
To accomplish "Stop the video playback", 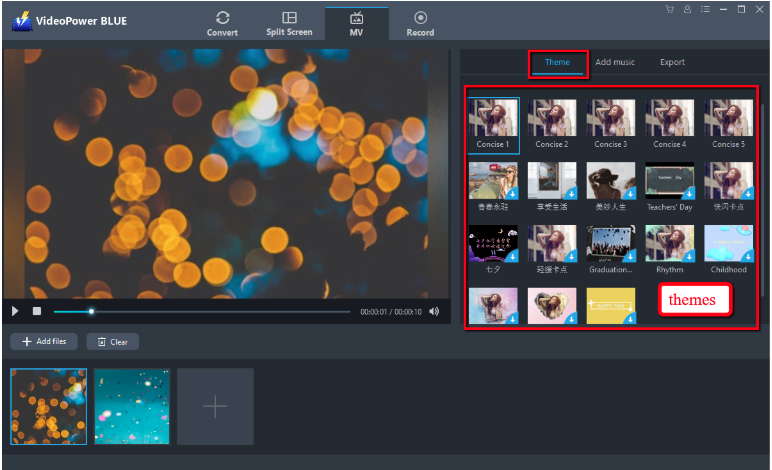I will point(37,311).
